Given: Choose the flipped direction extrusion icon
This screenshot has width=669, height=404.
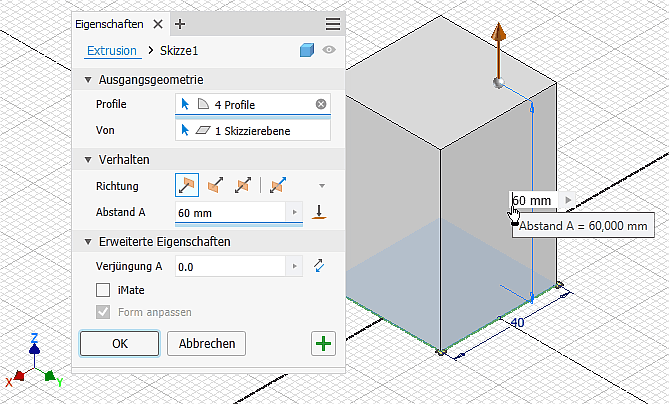Looking at the screenshot, I should pos(214,185).
